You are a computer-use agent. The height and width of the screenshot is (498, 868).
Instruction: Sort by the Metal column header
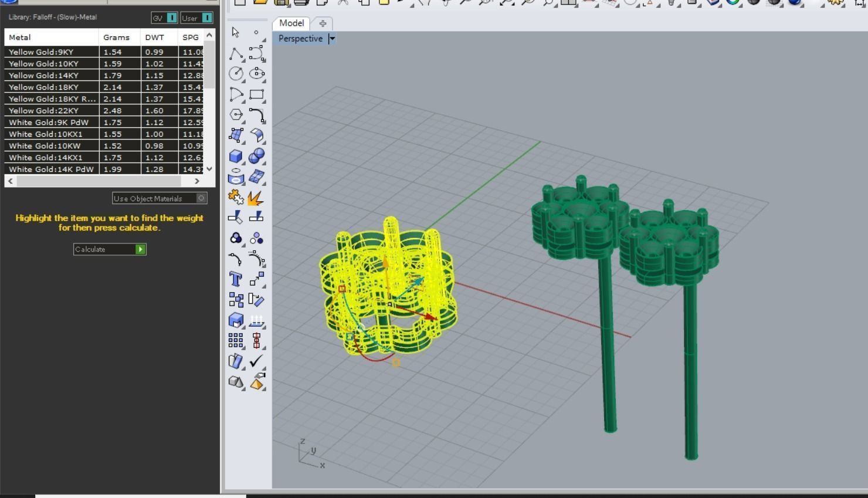(52, 37)
